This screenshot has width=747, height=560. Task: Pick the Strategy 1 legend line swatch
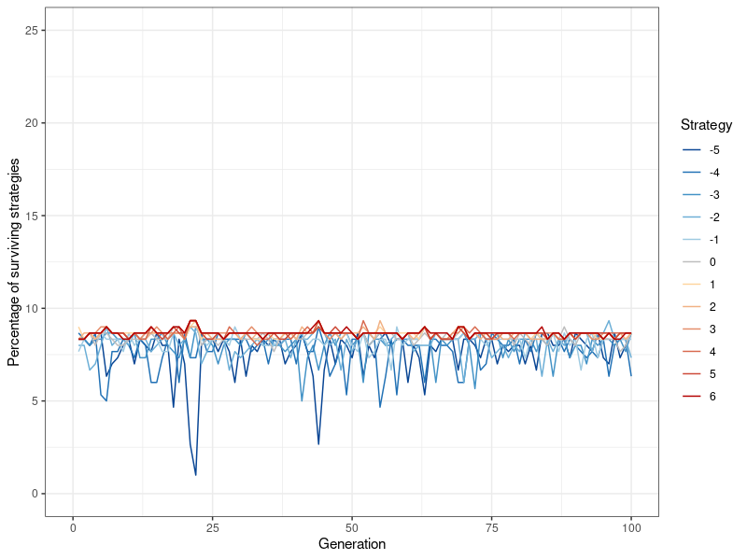click(692, 285)
